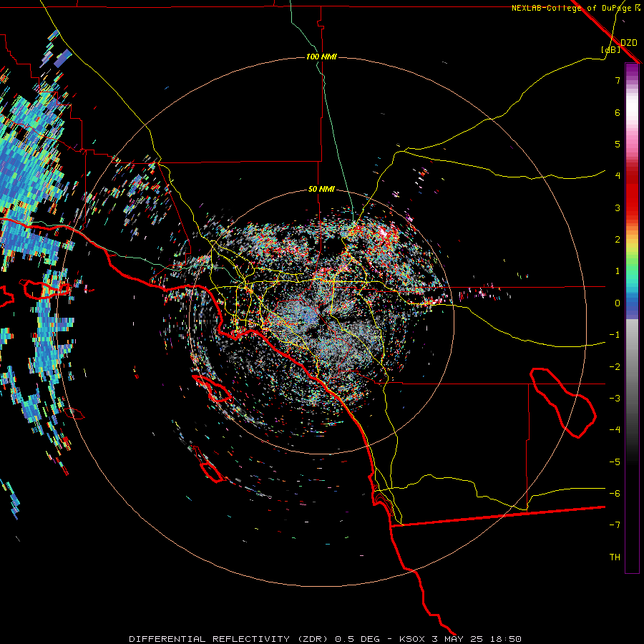Click the 'KSOX' station identifier in caption
Viewport: 644px width, 644px height.
[x=412, y=639]
